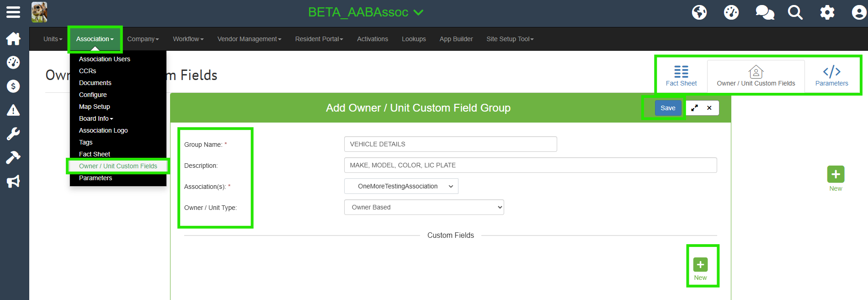Open the Association(s) dropdown selector

(x=401, y=186)
